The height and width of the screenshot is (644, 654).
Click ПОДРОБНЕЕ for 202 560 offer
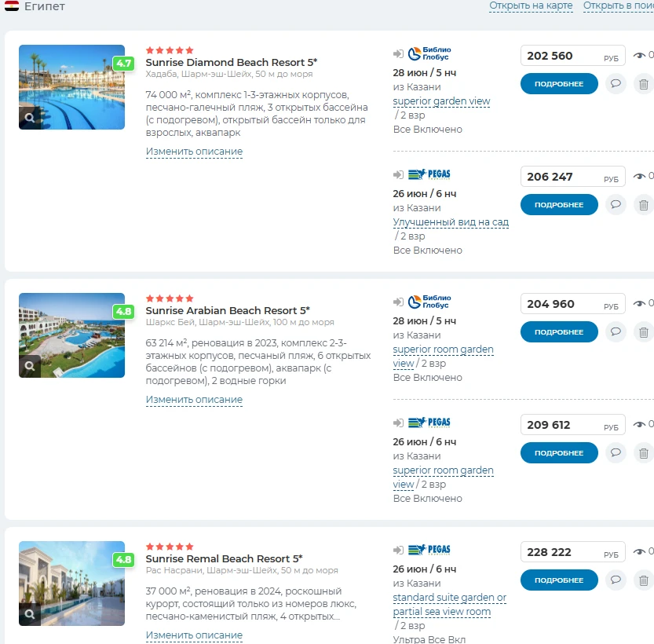[x=559, y=84]
